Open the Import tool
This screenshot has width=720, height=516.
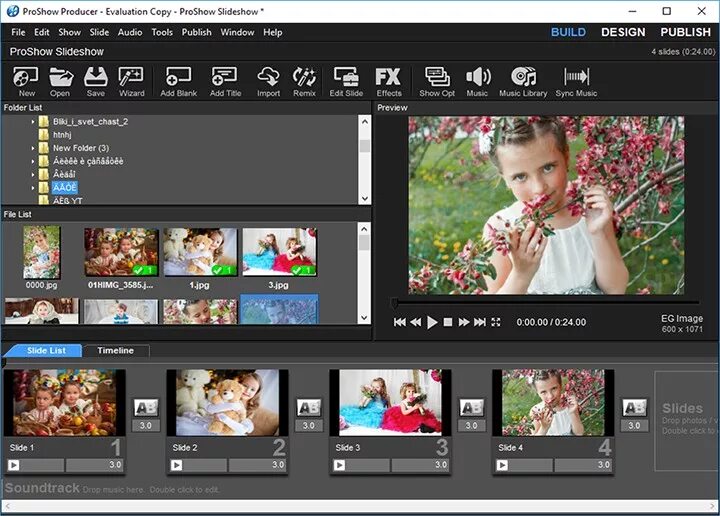(268, 81)
